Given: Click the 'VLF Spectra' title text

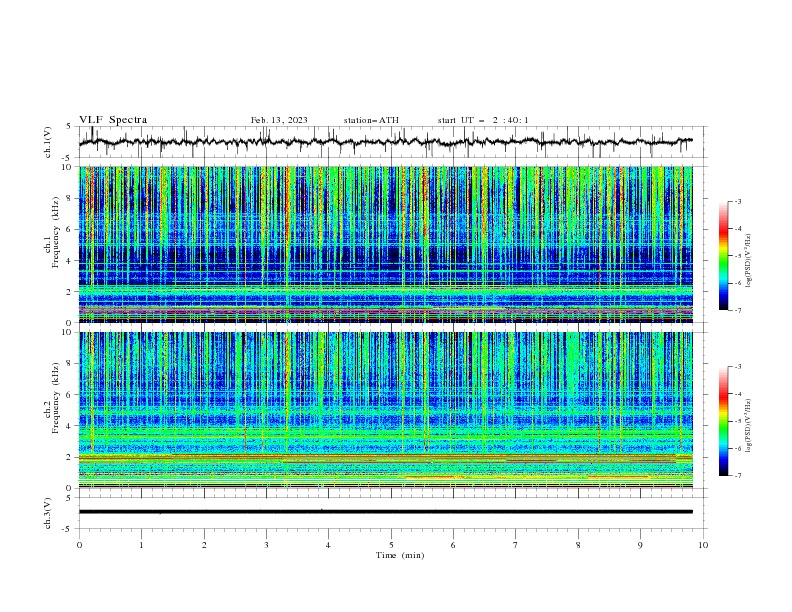Looking at the screenshot, I should (x=113, y=120).
